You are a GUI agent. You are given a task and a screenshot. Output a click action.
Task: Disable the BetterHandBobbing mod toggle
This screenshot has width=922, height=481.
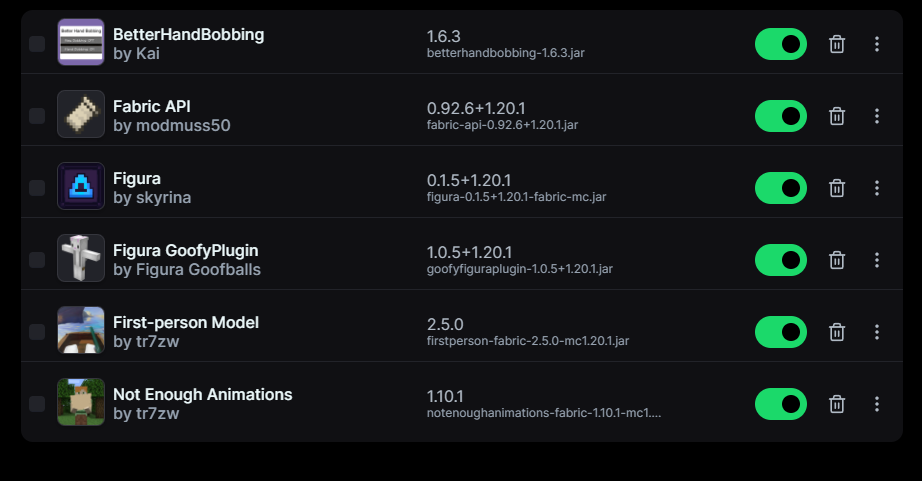point(780,44)
